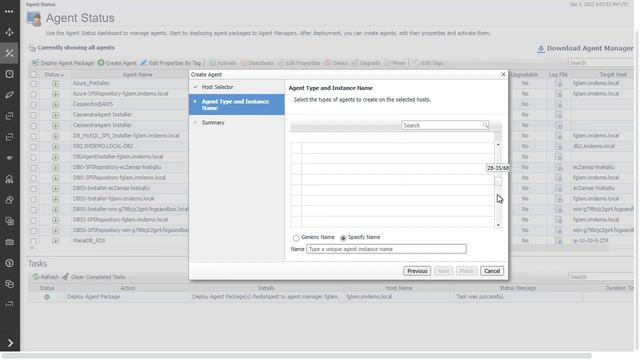Click the cloud icon in the sidebar

[x=9, y=200]
